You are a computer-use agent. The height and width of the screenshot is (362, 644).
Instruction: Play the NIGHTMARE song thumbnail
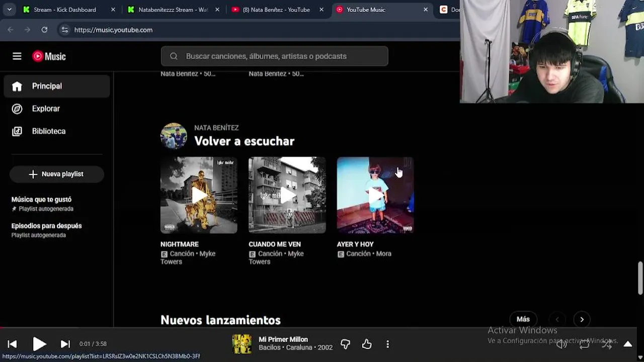pyautogui.click(x=199, y=195)
